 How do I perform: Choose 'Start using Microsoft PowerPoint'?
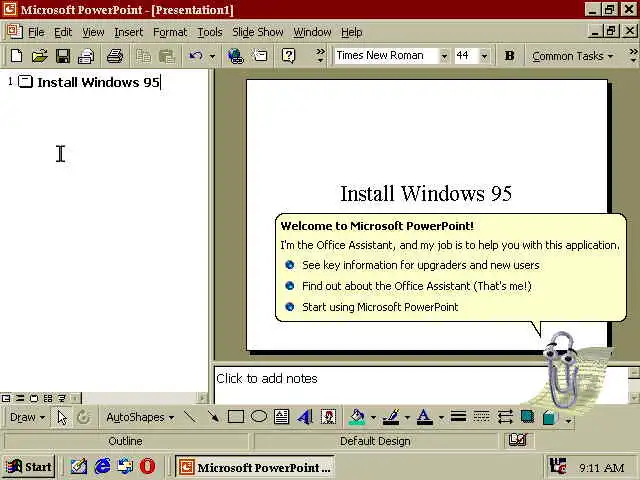click(x=380, y=307)
